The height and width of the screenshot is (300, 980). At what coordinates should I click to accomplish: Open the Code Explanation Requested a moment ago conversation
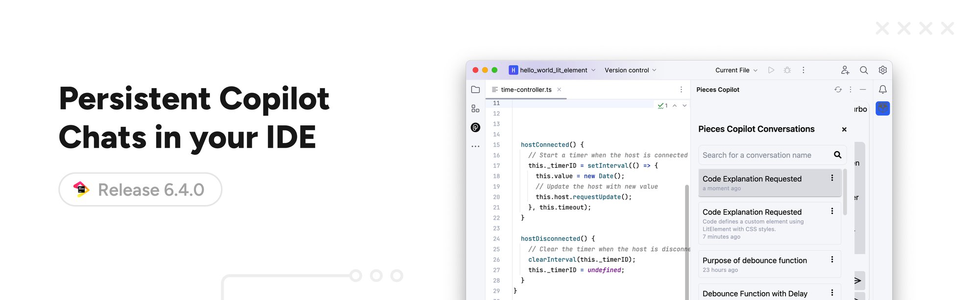pos(769,183)
